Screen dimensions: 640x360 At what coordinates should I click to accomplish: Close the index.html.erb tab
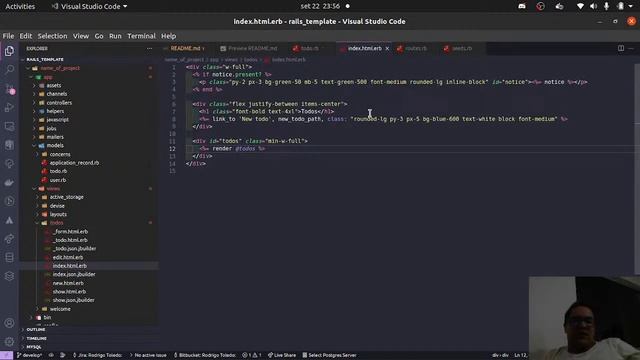pyautogui.click(x=387, y=48)
